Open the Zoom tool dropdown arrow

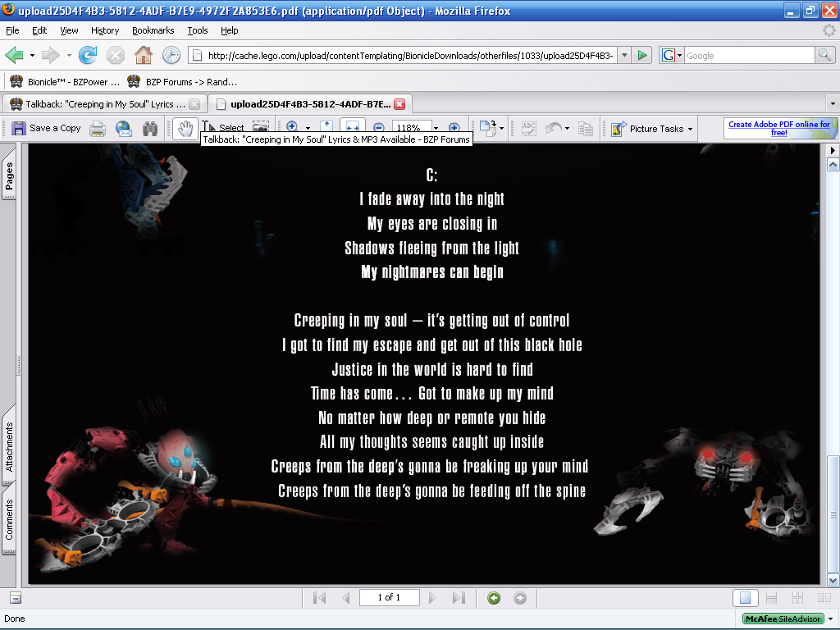coord(308,128)
